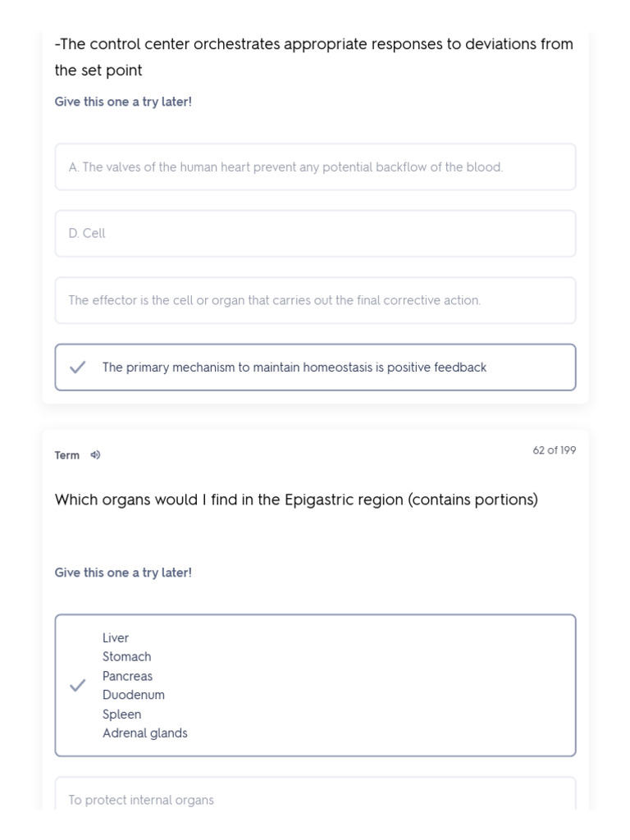This screenshot has height=840, width=630.
Task: Click "Adrenal glands" in the organ answer list
Action: (x=145, y=733)
